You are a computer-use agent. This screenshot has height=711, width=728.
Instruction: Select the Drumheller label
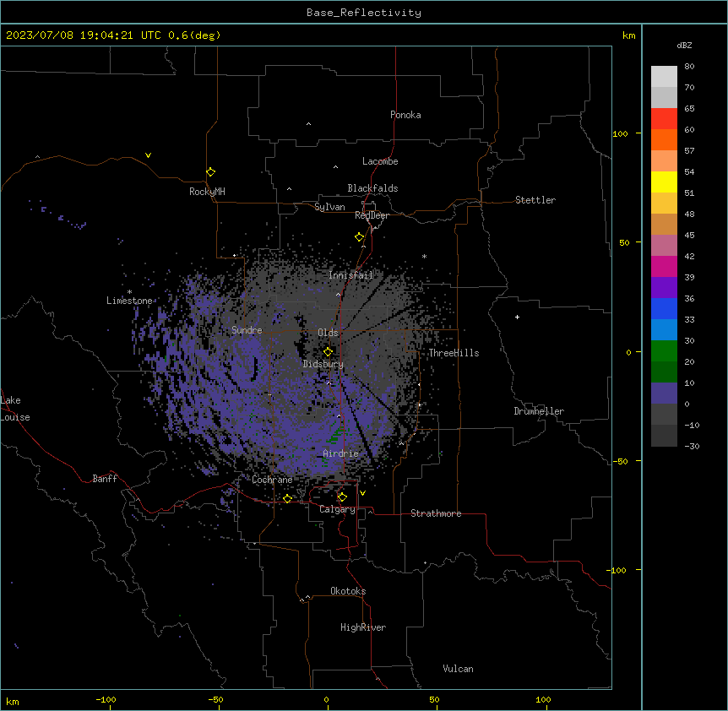[539, 411]
